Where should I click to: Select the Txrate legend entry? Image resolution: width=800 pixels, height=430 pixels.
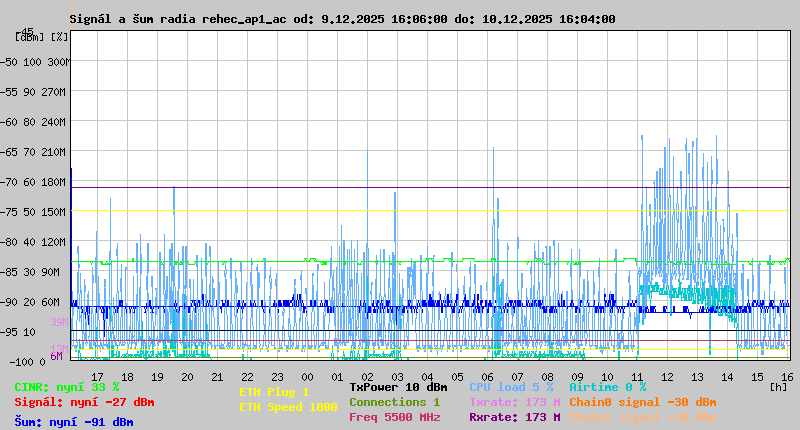click(x=514, y=402)
